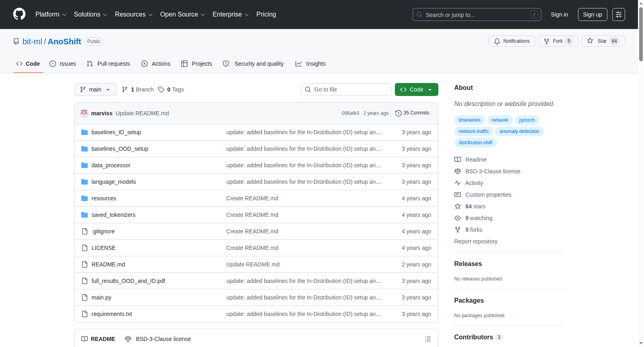Star the AnoShift repository
The image size is (644, 347).
603,41
